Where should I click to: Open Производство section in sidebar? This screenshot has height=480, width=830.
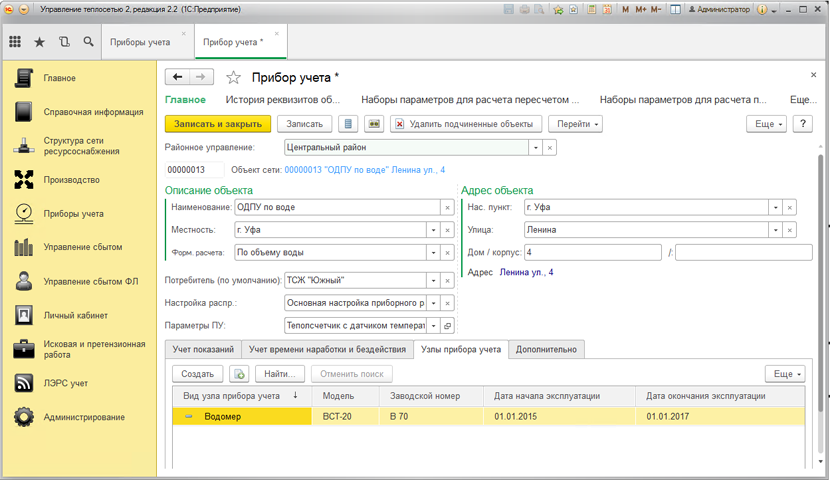pos(71,180)
